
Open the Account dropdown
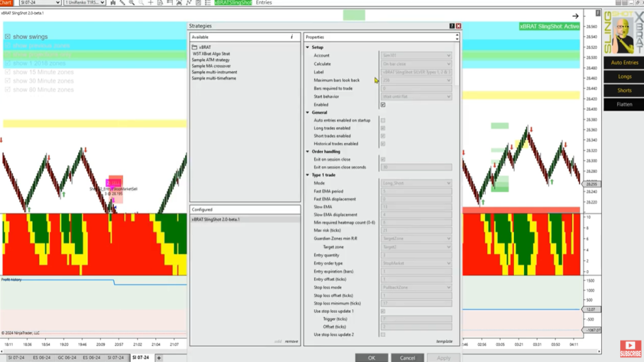pos(416,55)
